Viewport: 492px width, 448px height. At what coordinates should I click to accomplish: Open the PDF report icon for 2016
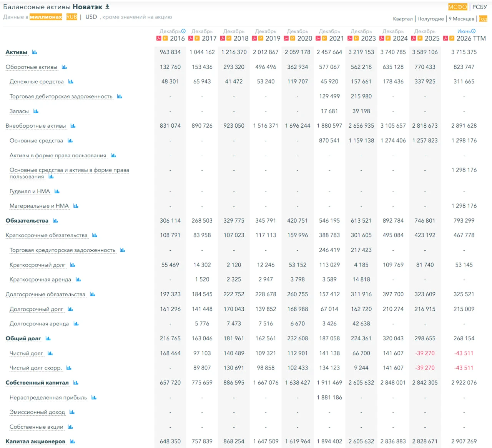159,38
